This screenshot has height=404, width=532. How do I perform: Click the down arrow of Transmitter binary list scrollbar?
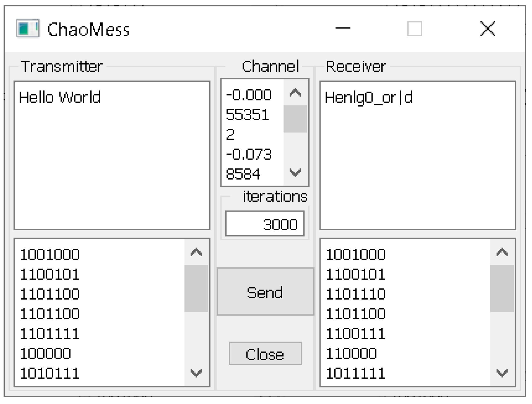pos(196,373)
